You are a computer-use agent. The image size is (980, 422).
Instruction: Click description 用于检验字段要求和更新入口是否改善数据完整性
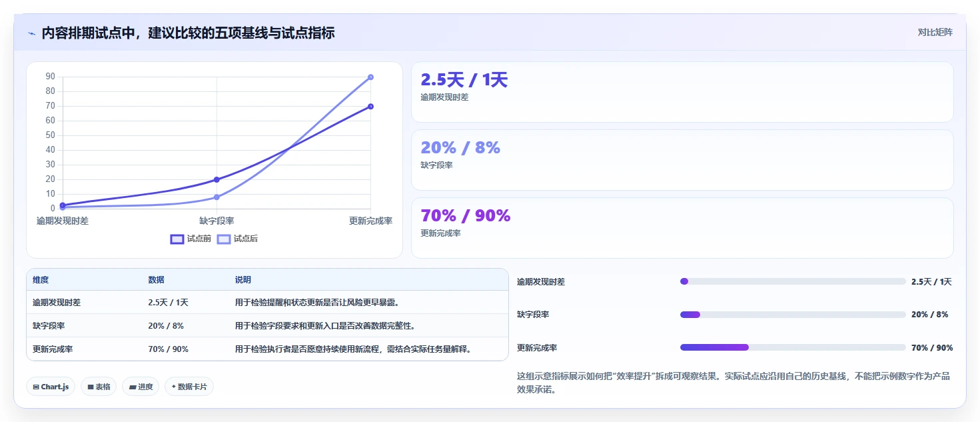click(325, 326)
